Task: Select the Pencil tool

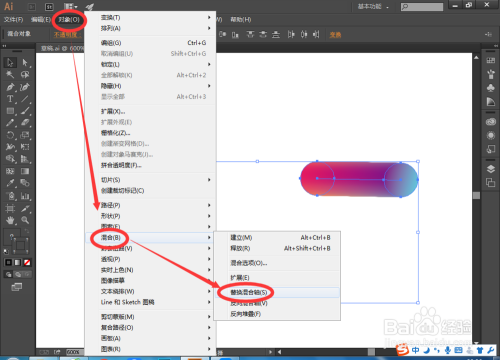Action: coord(10,123)
